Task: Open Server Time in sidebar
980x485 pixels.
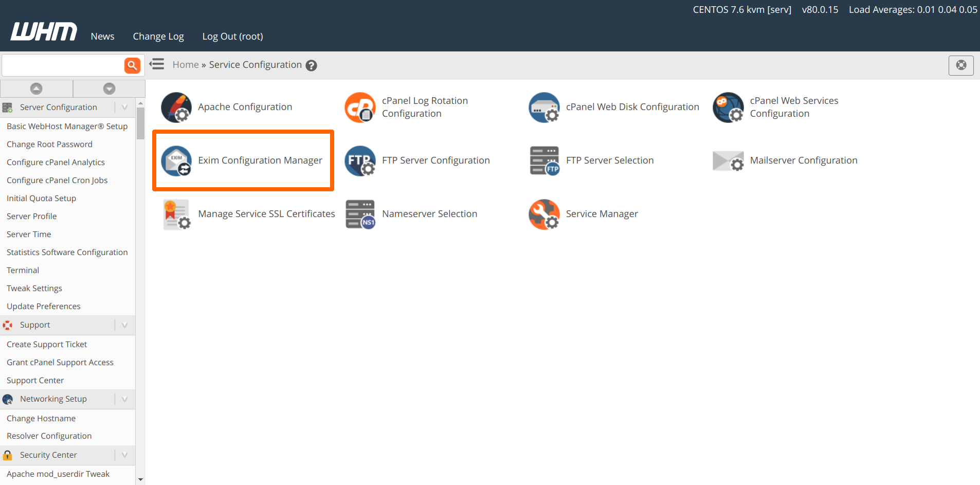Action: coord(29,235)
